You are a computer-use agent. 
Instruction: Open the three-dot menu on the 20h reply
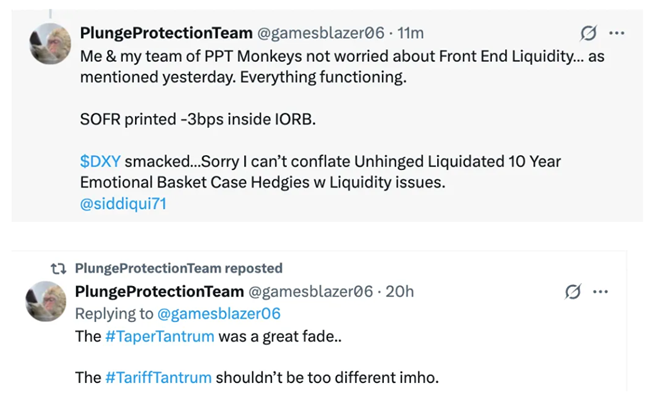click(600, 292)
